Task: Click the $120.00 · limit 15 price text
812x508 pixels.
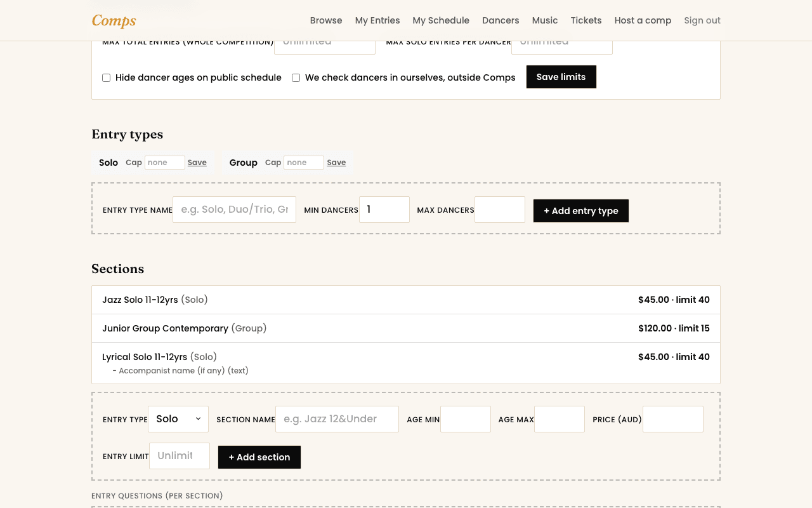Action: pos(674,328)
